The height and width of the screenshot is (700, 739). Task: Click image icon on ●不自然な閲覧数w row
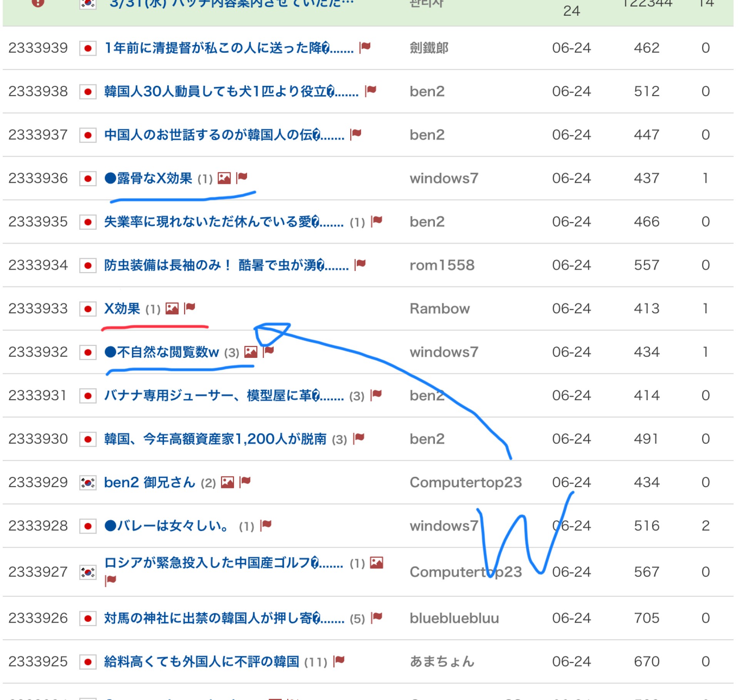(251, 352)
